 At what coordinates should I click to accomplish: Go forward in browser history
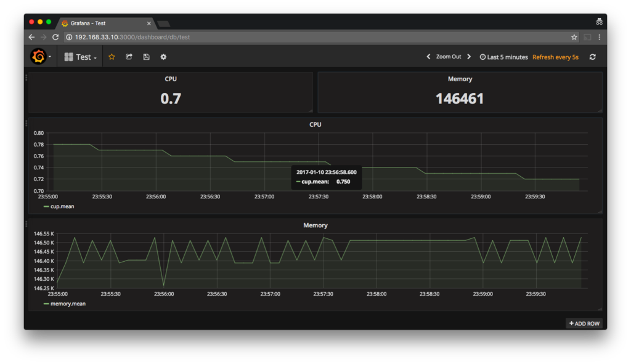(44, 37)
